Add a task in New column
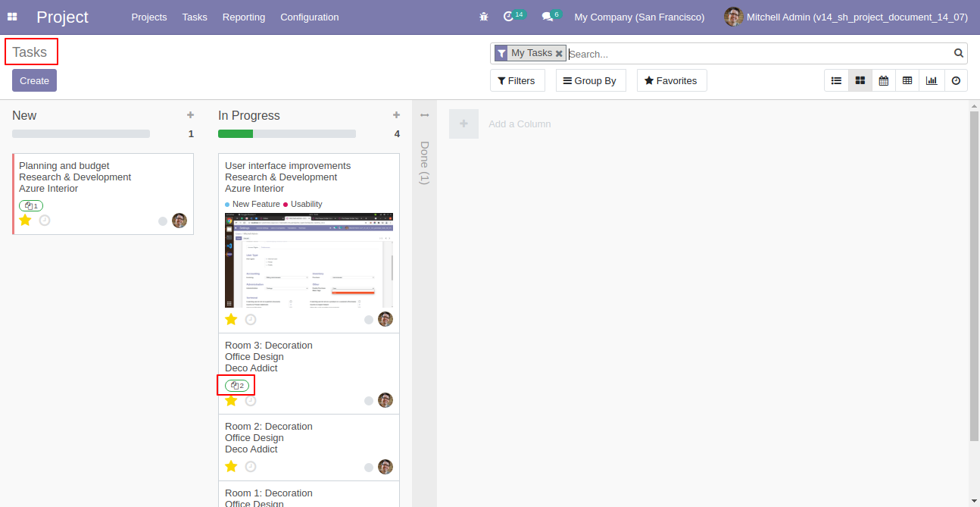Image resolution: width=980 pixels, height=507 pixels. [x=190, y=115]
